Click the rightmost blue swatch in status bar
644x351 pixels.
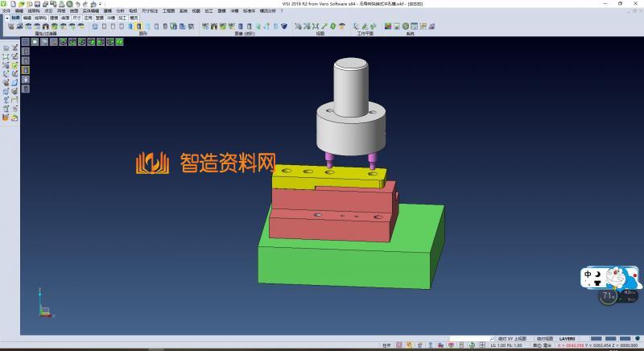(625, 339)
